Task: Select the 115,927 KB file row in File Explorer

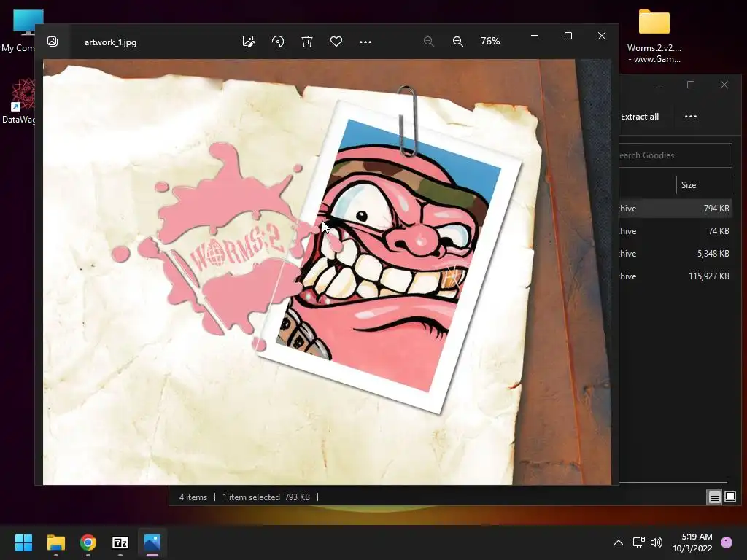Action: pyautogui.click(x=676, y=276)
